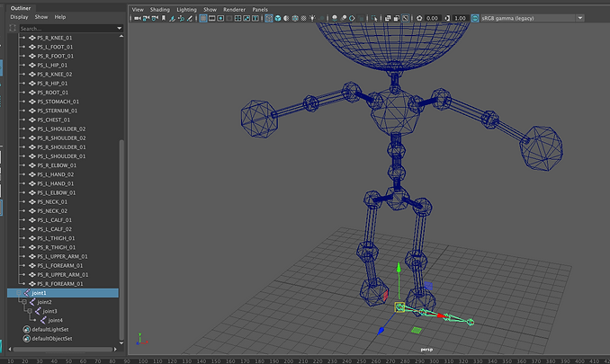Viewport: 610px width, 364px height.
Task: Open the viewport Lighting menu
Action: click(187, 9)
